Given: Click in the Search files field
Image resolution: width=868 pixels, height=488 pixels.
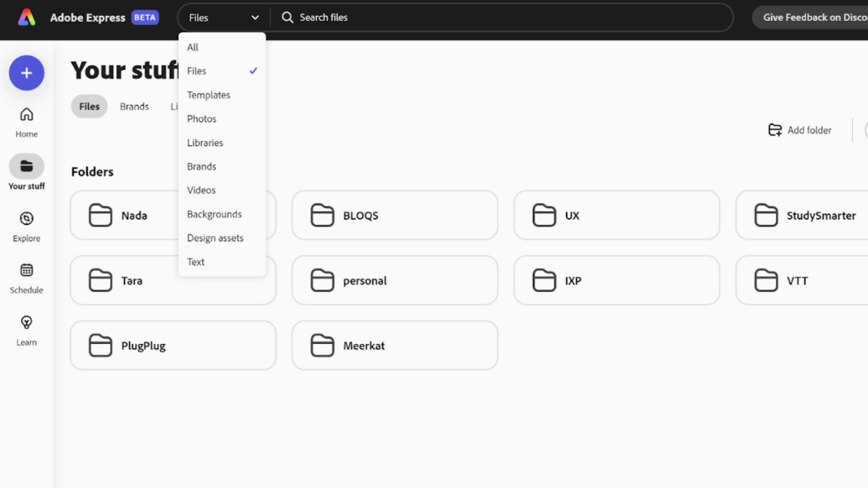Looking at the screenshot, I should pos(498,17).
